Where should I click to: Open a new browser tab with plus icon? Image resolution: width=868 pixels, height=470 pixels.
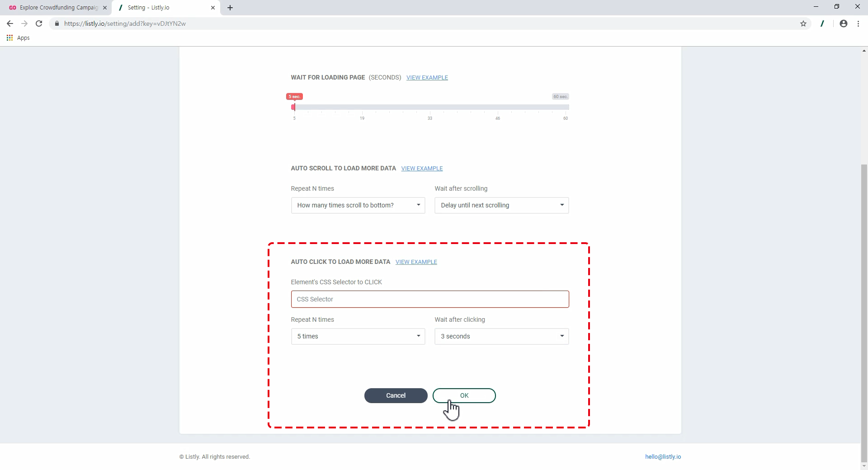[230, 8]
